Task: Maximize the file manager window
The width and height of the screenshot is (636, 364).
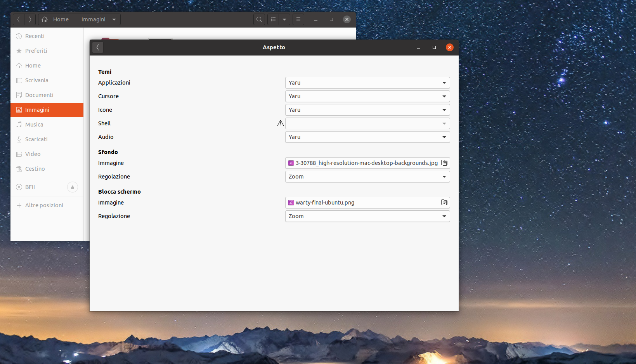Action: tap(331, 19)
